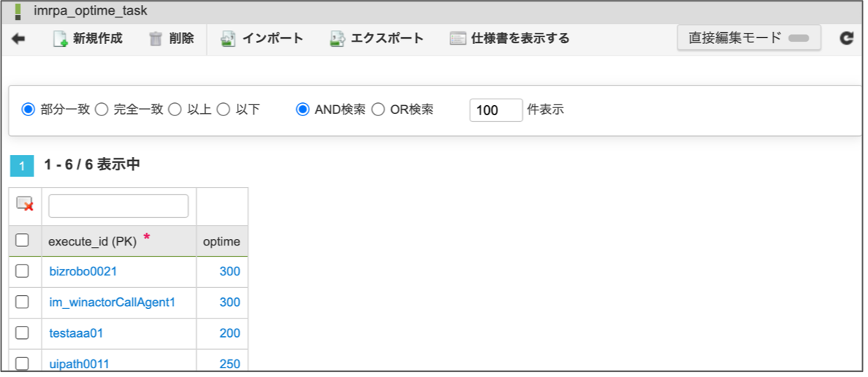Open the エクスポート export function
This screenshot has width=868, height=377.
[x=377, y=39]
